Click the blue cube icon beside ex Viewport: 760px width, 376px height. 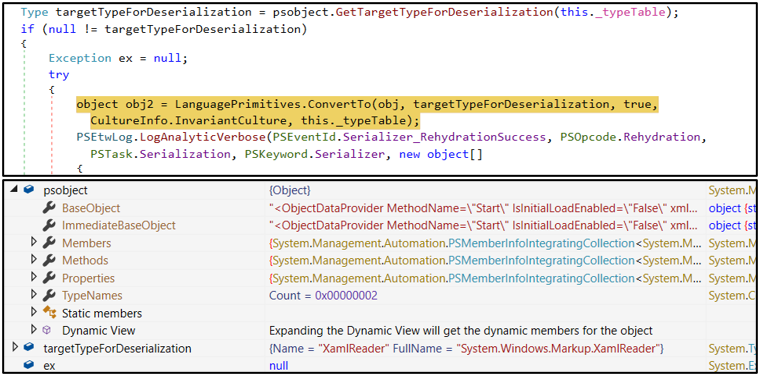(29, 365)
